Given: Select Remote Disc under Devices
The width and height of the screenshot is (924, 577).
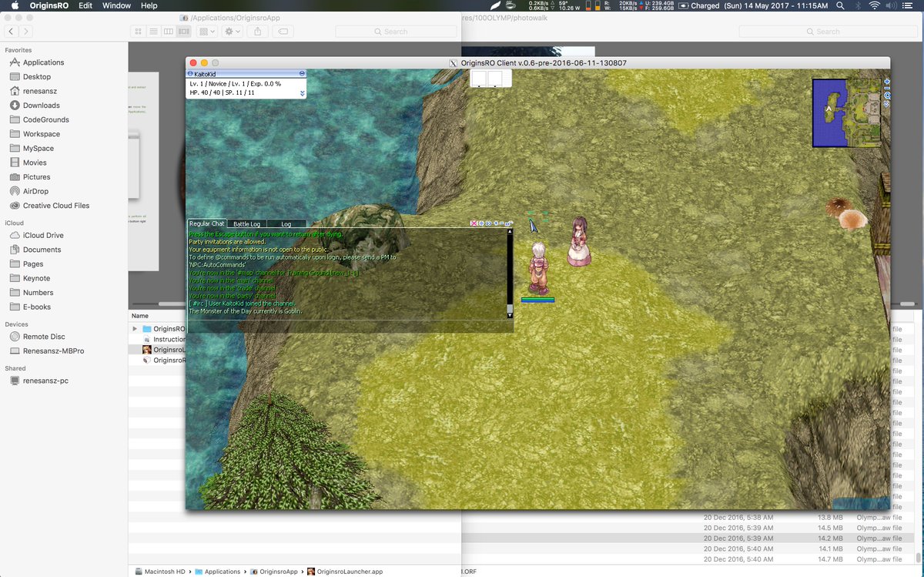Looking at the screenshot, I should pos(44,337).
